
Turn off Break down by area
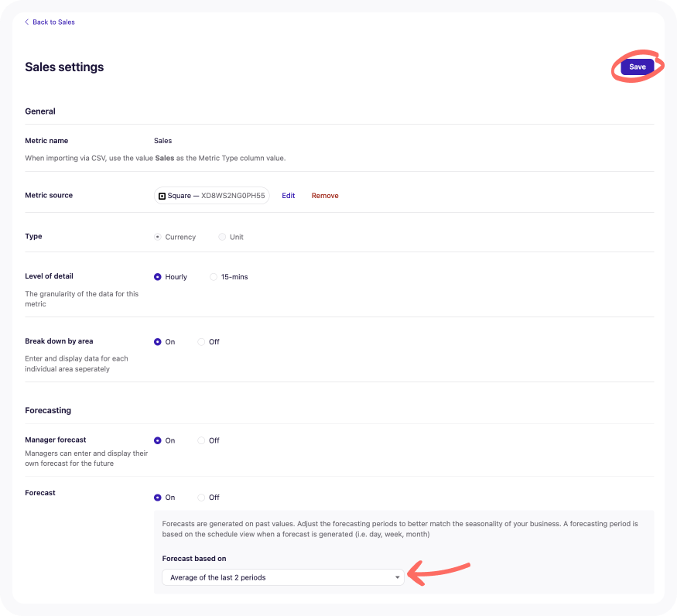(x=202, y=342)
